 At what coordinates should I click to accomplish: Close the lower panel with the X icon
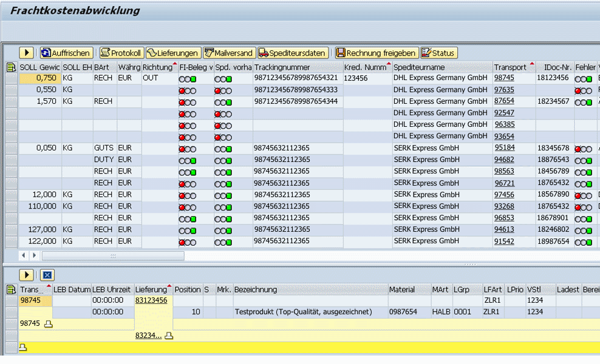(48, 275)
